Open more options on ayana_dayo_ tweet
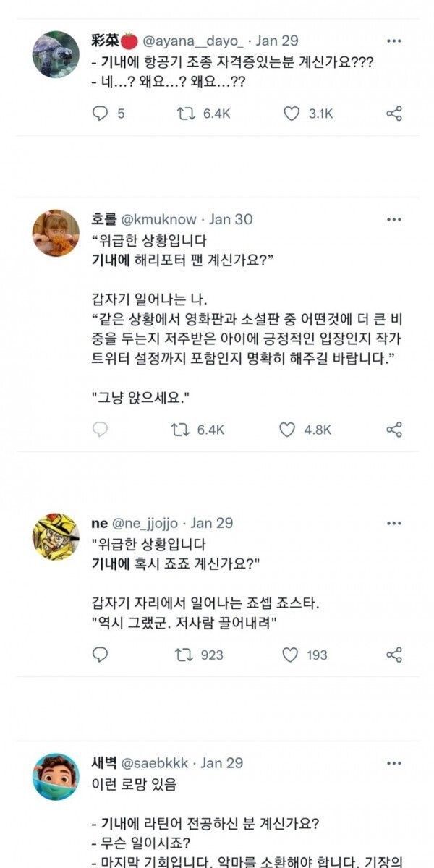 pyautogui.click(x=394, y=41)
